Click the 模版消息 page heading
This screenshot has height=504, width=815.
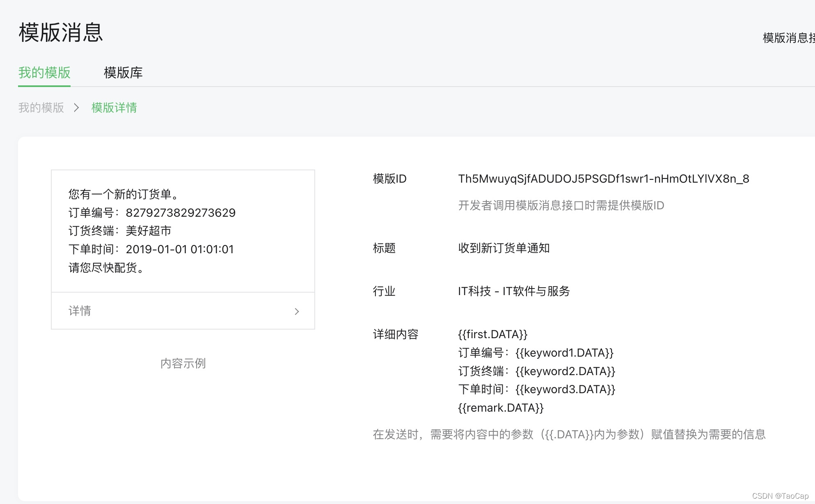(61, 32)
